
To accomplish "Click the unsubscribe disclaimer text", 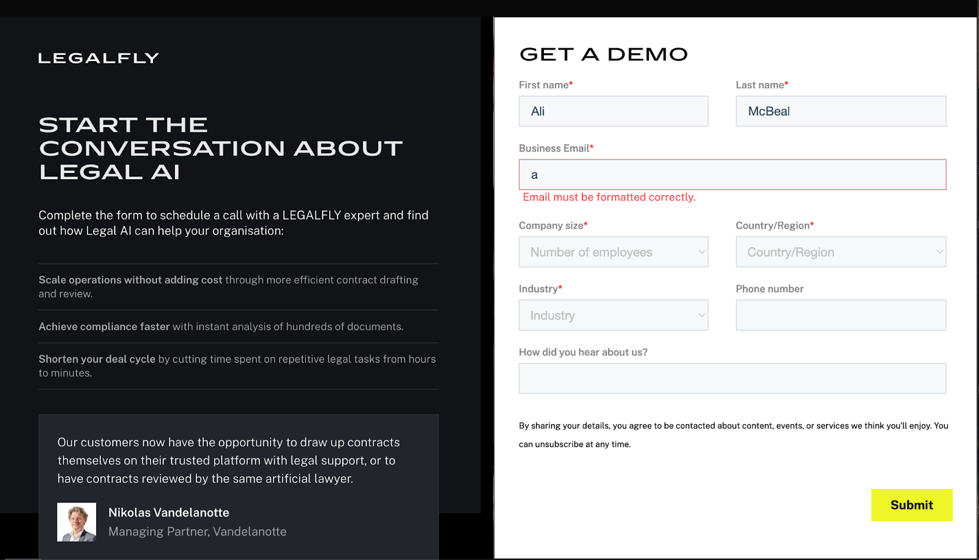I will click(732, 434).
